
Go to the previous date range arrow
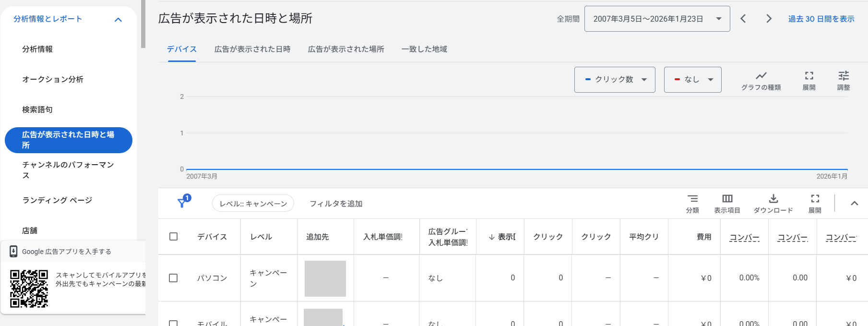coord(743,19)
